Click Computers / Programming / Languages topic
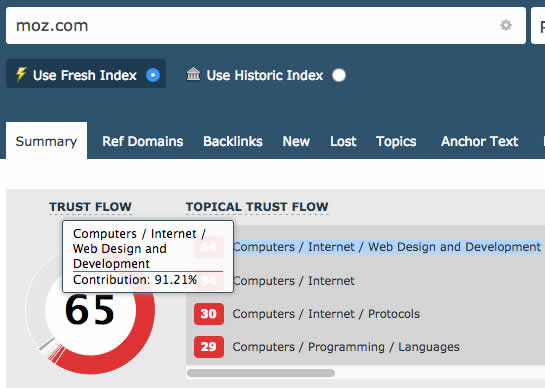This screenshot has width=545, height=388. [346, 347]
